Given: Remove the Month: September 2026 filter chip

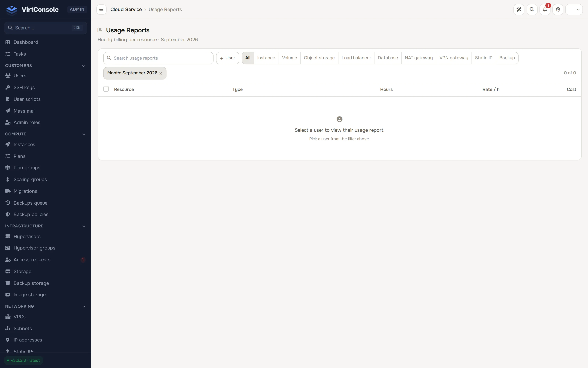Looking at the screenshot, I should (x=161, y=73).
